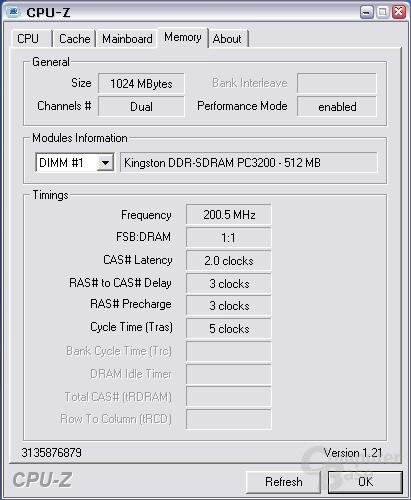Click the Frequency label
Image resolution: width=411 pixels, height=500 pixels.
(x=146, y=215)
